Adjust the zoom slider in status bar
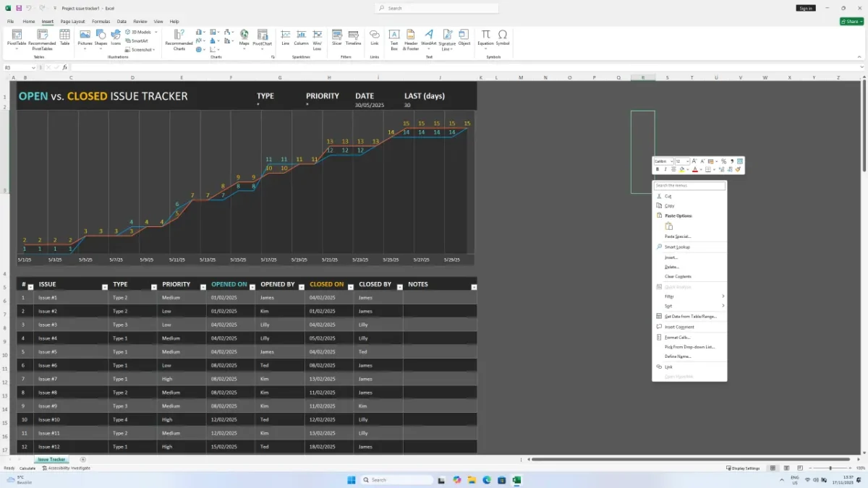The image size is (868, 488). 830,468
